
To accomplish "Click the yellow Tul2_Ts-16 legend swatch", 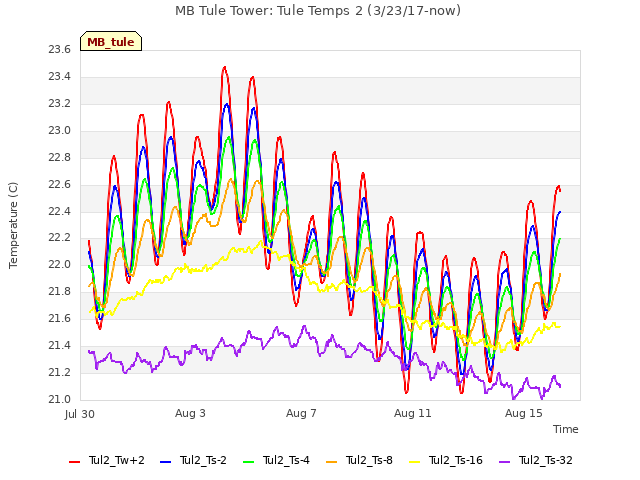I will click(x=415, y=462).
